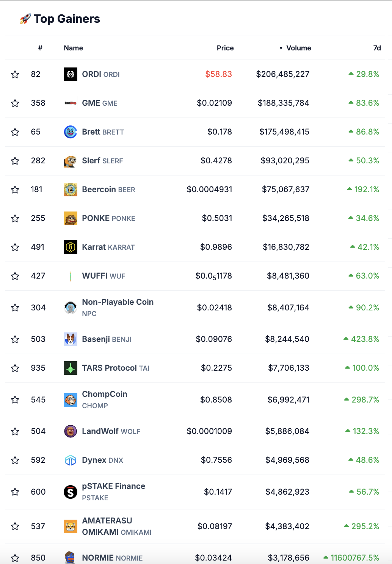
Task: Sort table by 7d column
Action: (377, 48)
